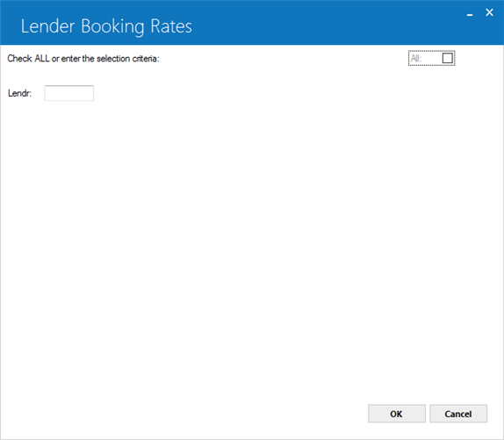Click the OK button beside Cancel

point(397,414)
